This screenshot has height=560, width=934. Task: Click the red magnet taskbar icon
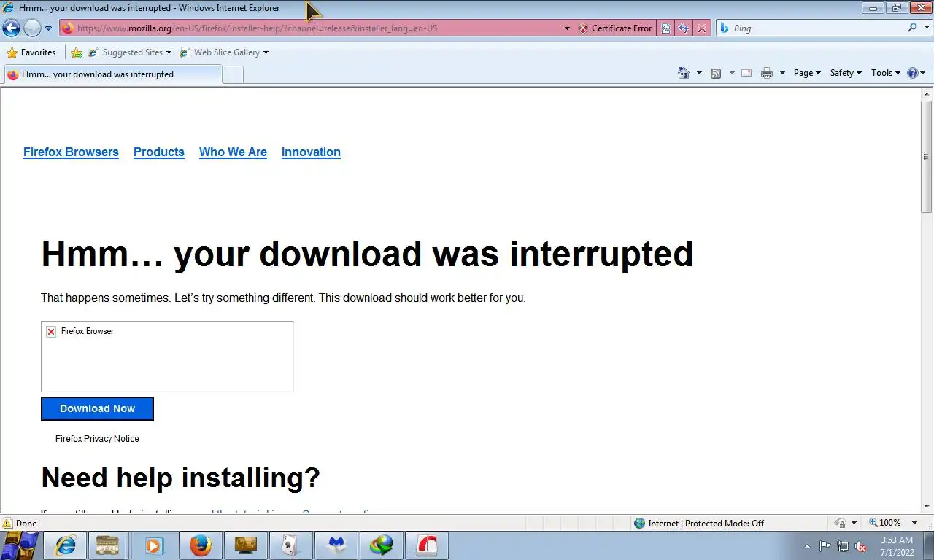click(x=426, y=545)
